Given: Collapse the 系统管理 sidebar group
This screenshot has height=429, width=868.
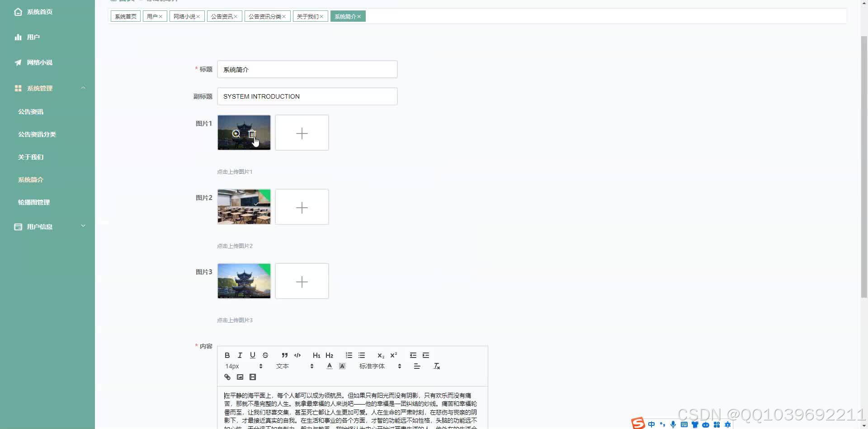Looking at the screenshot, I should (47, 88).
